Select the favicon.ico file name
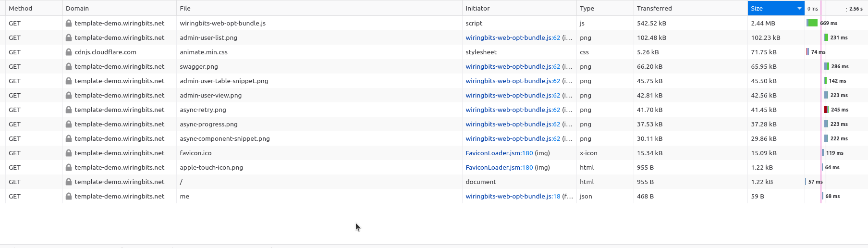The height and width of the screenshot is (248, 868). pyautogui.click(x=196, y=153)
